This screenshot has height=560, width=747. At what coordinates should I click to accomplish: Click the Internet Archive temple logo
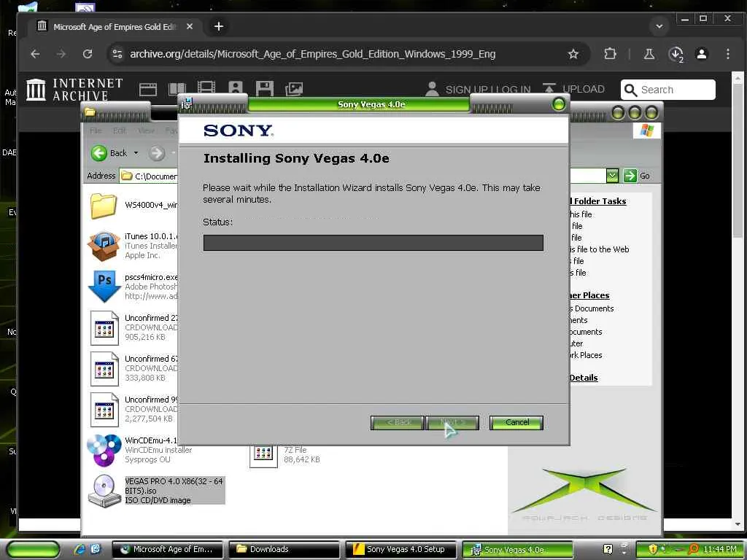[36, 90]
